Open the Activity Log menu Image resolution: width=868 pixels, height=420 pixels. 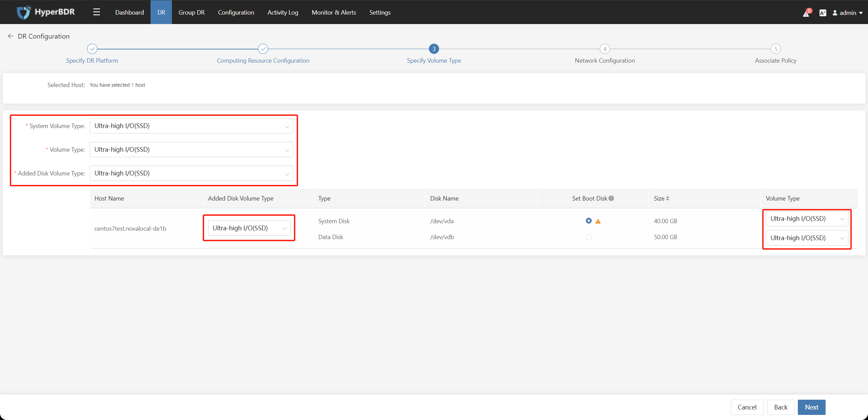click(283, 12)
